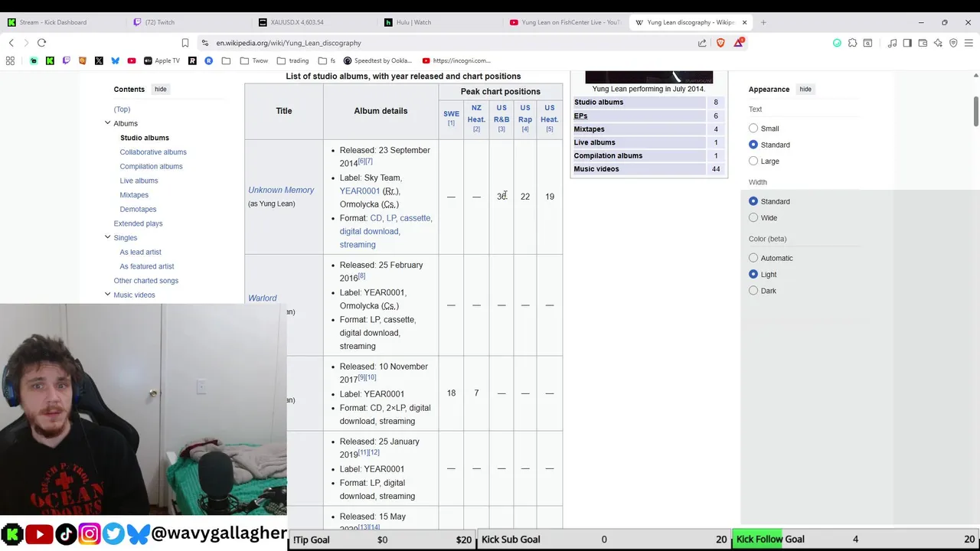The image size is (980, 551).
Task: Collapse the Albums section in Contents
Action: click(x=107, y=123)
